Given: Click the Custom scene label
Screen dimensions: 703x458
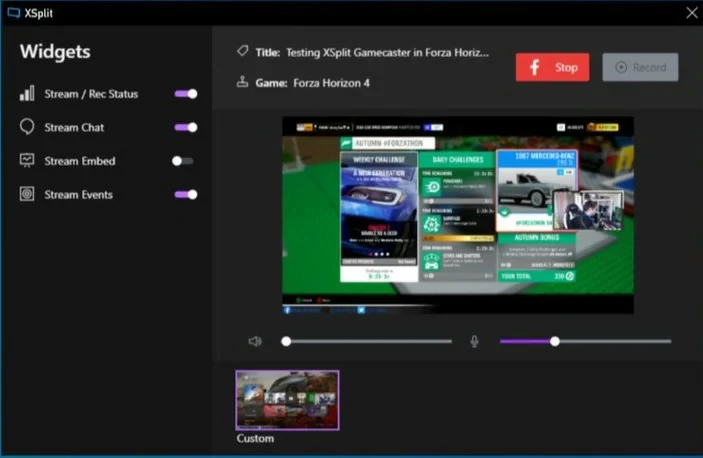Looking at the screenshot, I should click(x=255, y=438).
